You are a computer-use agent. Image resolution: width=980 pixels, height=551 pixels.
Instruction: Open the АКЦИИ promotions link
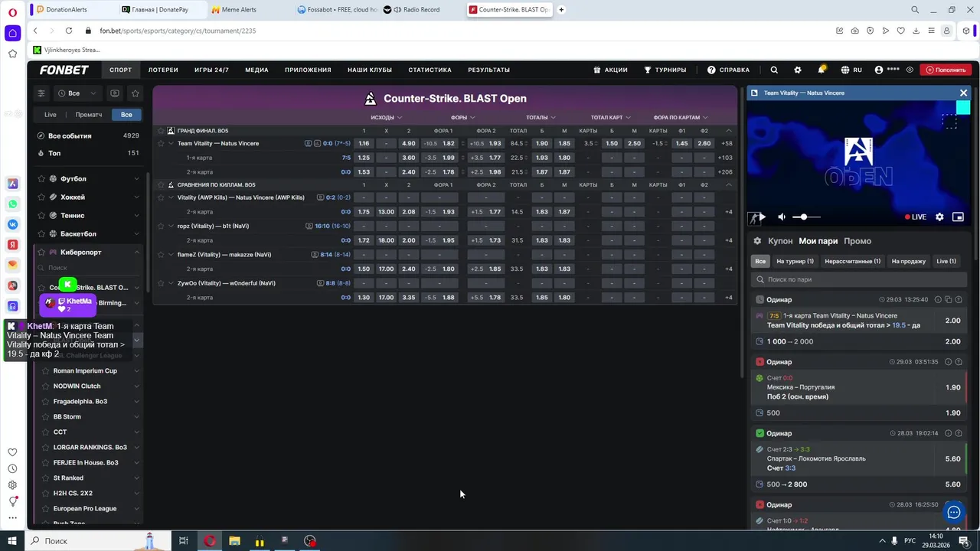coord(610,70)
